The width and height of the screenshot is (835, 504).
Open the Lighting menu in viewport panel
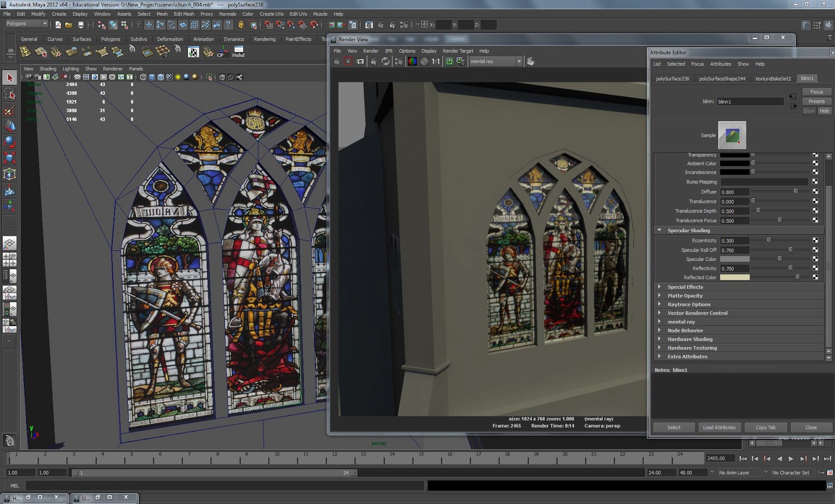coord(70,68)
